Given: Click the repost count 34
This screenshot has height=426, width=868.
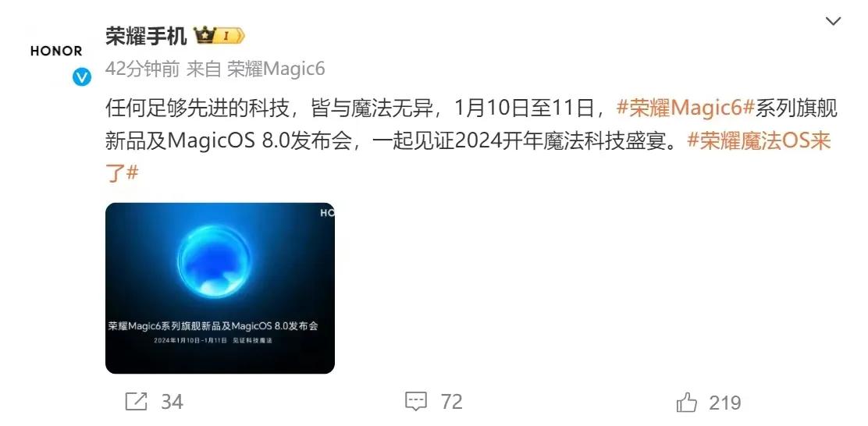Looking at the screenshot, I should (x=173, y=403).
